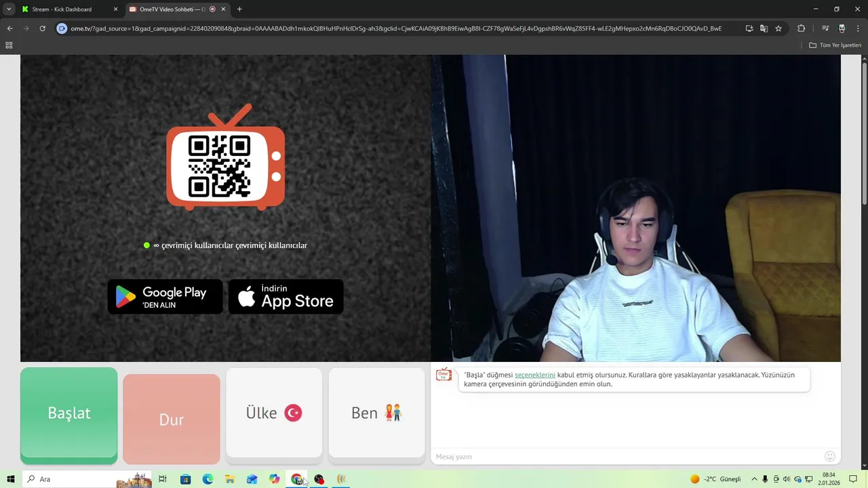
Task: Click the green Başlat button
Action: tap(68, 415)
